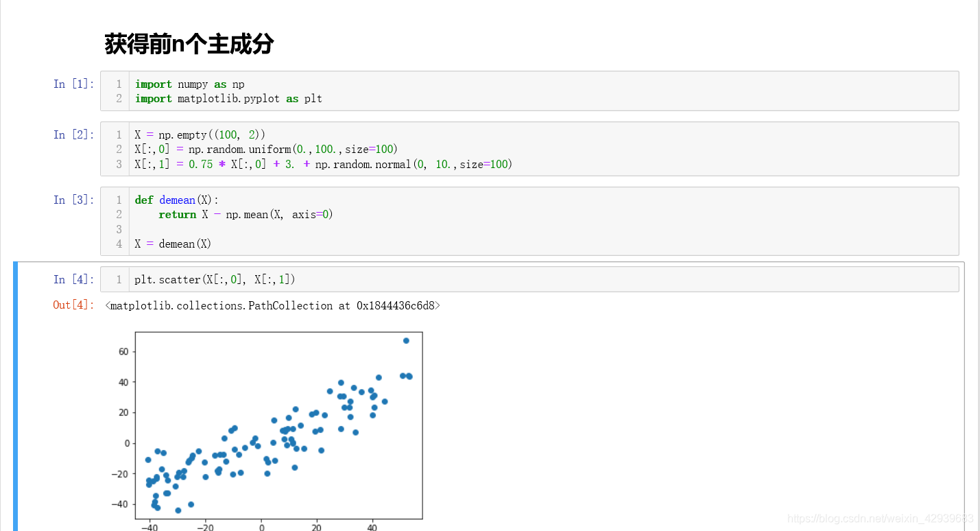980x531 pixels.
Task: Click y-axis tick label −40 on plot
Action: (121, 504)
